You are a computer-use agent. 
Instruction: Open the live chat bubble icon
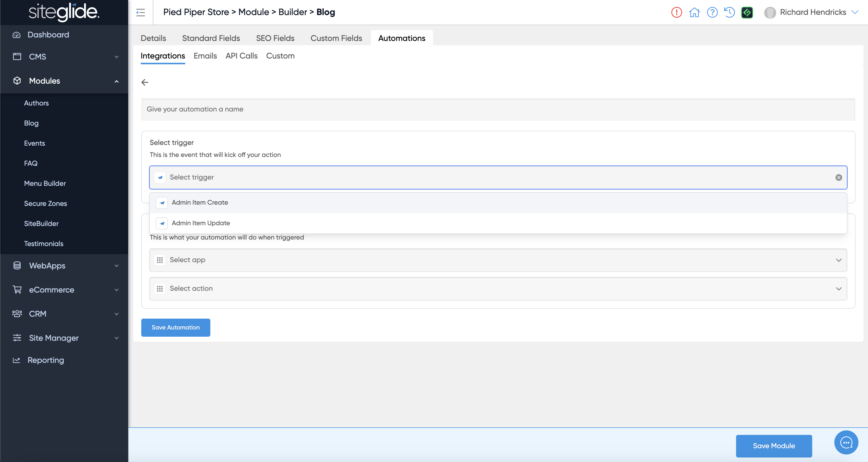pos(846,442)
